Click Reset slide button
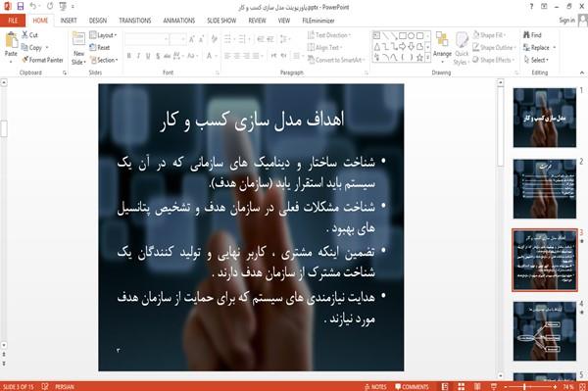588x391 pixels. [x=100, y=48]
